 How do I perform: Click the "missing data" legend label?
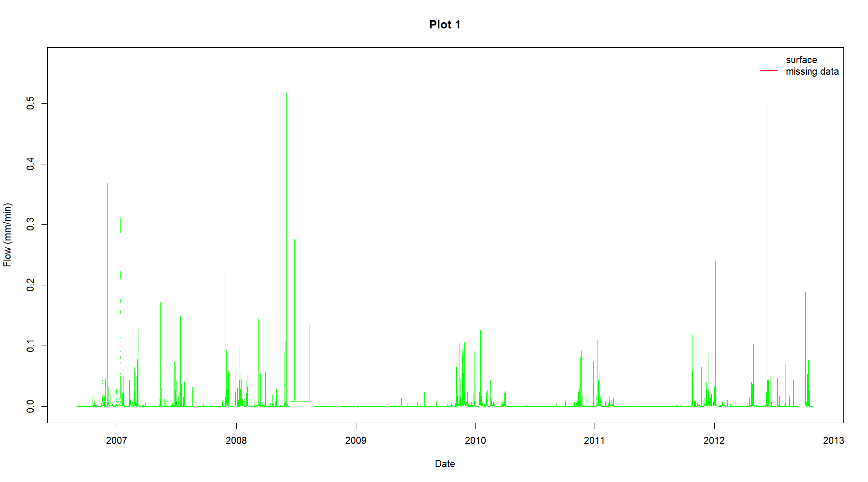(812, 71)
